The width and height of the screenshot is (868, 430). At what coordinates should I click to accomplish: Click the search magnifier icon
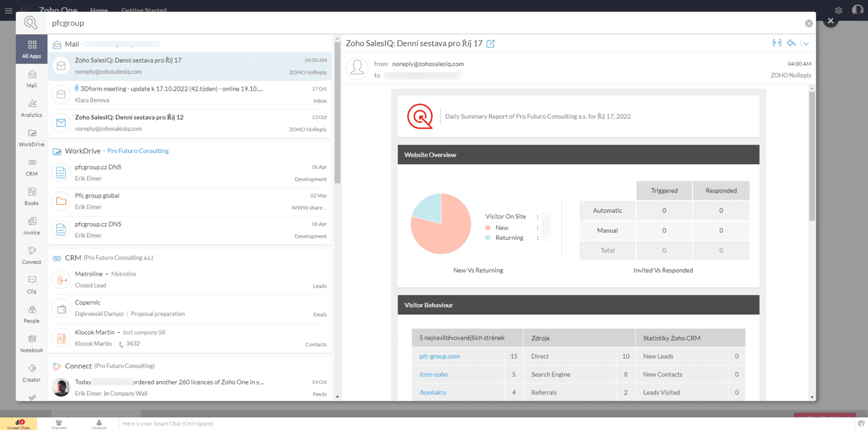coord(30,23)
